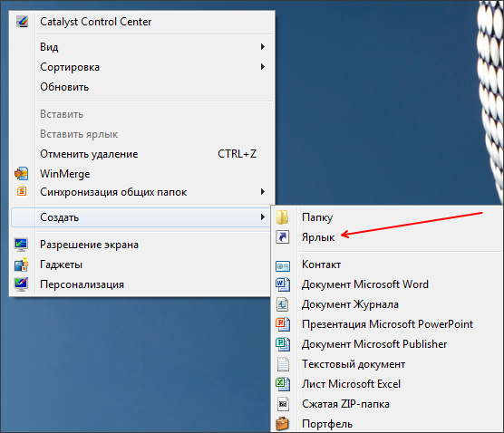Create a new Папку folder
The width and height of the screenshot is (504, 433).
[x=387, y=217]
